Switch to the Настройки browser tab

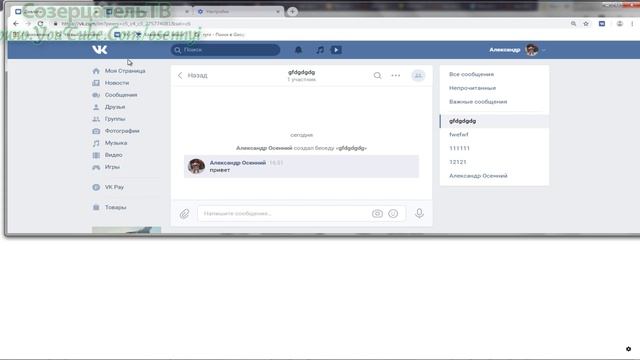[238, 11]
